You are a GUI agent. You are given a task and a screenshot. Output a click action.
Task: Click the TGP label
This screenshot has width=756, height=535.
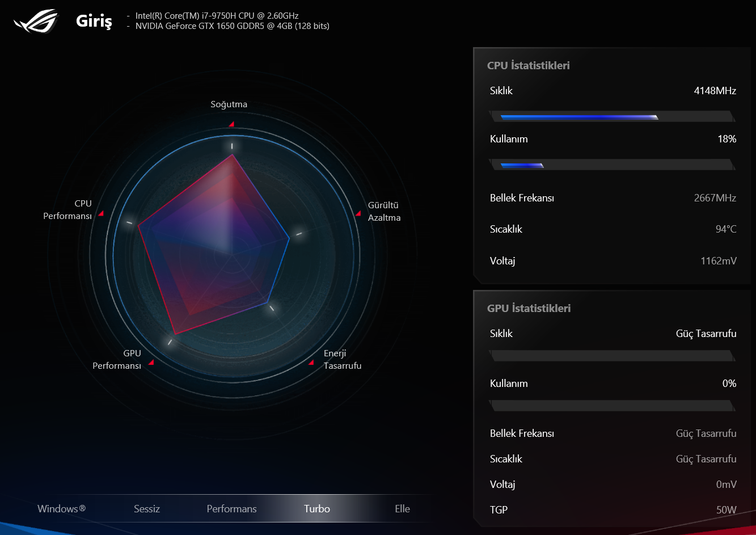pyautogui.click(x=499, y=509)
